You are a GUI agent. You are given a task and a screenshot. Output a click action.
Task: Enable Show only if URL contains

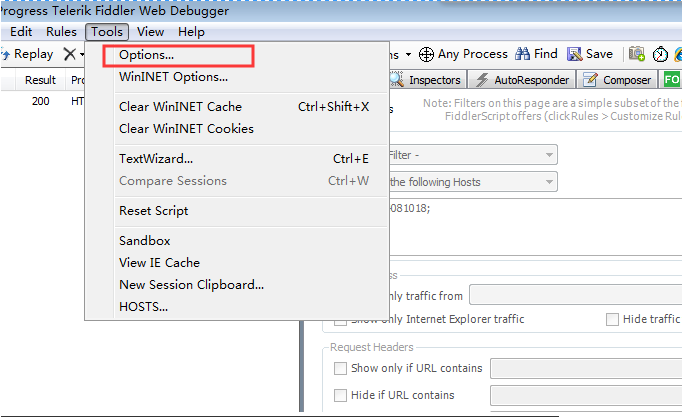point(340,368)
